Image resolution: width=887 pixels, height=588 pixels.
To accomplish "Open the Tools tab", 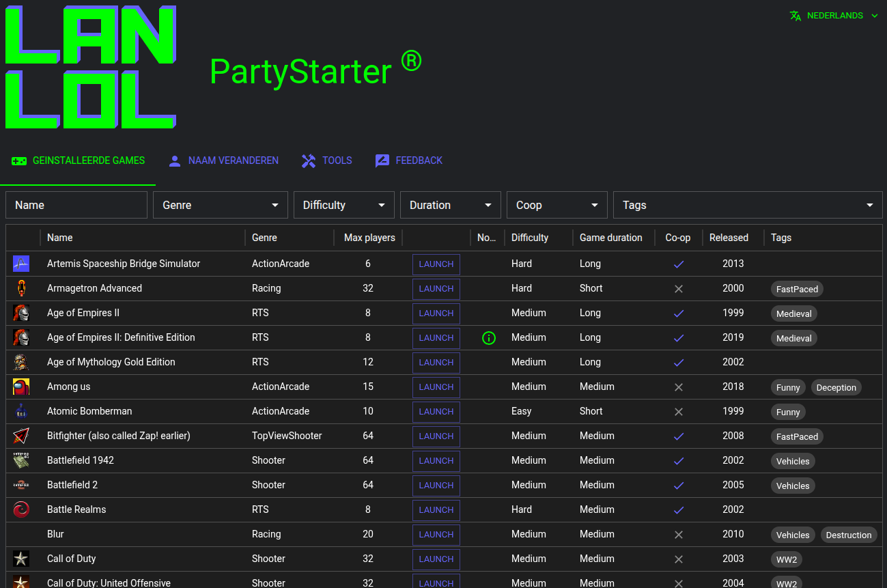I will coord(327,160).
